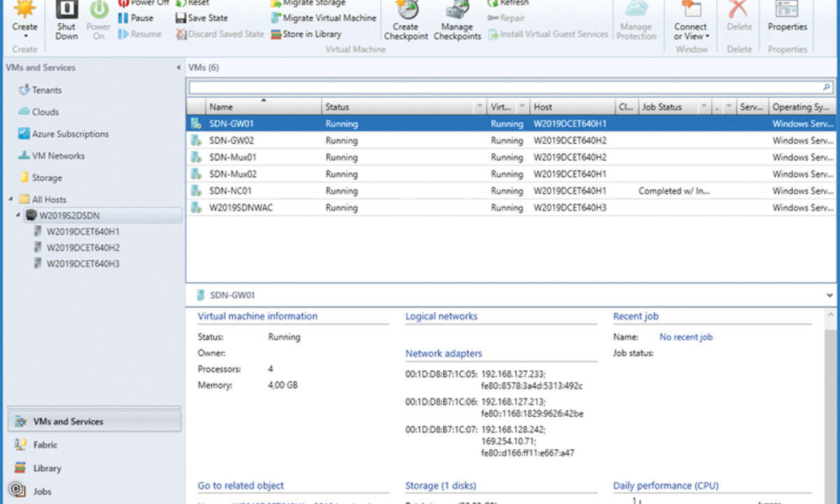Viewport: 840px width, 504px height.
Task: Open Connect or View dropdown
Action: (x=691, y=20)
